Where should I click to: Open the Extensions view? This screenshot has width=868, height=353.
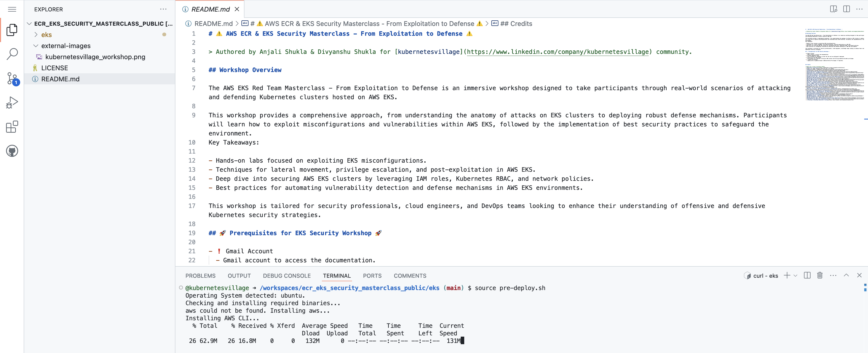(12, 127)
